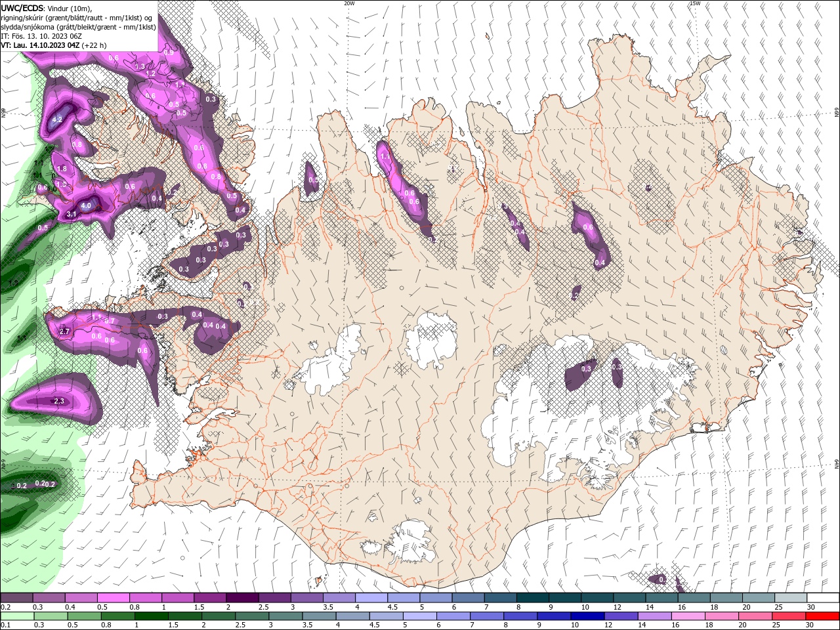Select the darkest green 1 swatch in the bottom legend row
This screenshot has width=840, height=630.
pyautogui.click(x=151, y=616)
